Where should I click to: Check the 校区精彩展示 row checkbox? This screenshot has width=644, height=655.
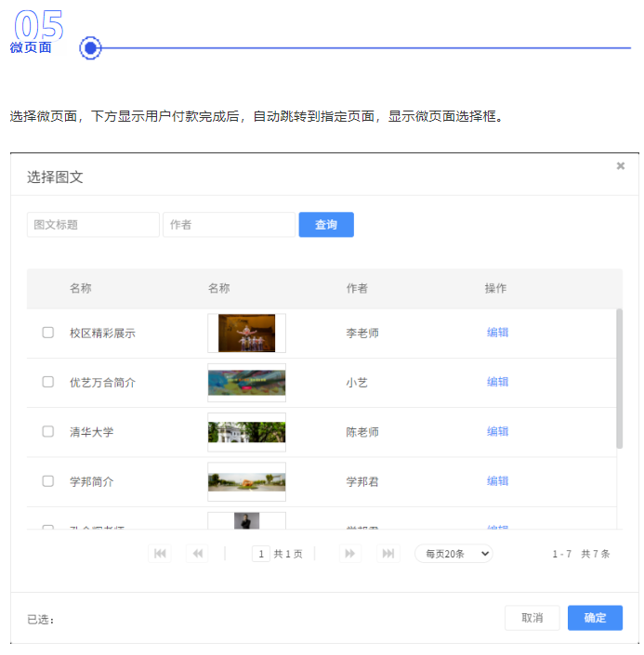pyautogui.click(x=48, y=333)
